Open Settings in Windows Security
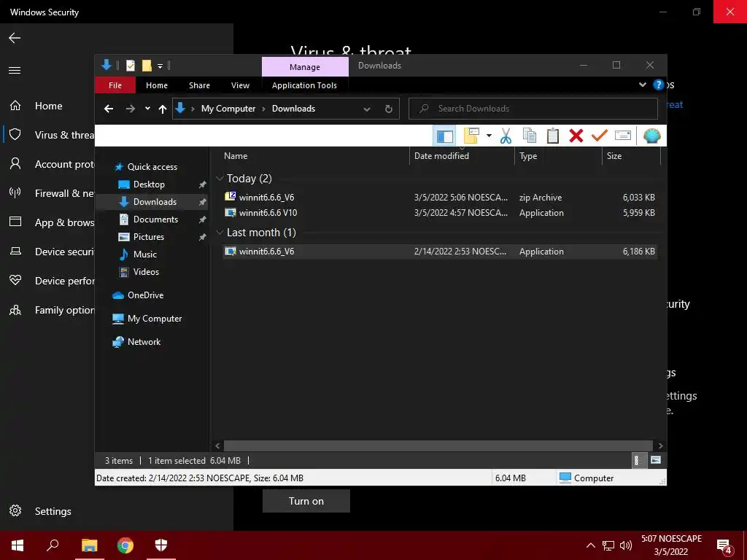Image resolution: width=747 pixels, height=560 pixels. click(53, 511)
